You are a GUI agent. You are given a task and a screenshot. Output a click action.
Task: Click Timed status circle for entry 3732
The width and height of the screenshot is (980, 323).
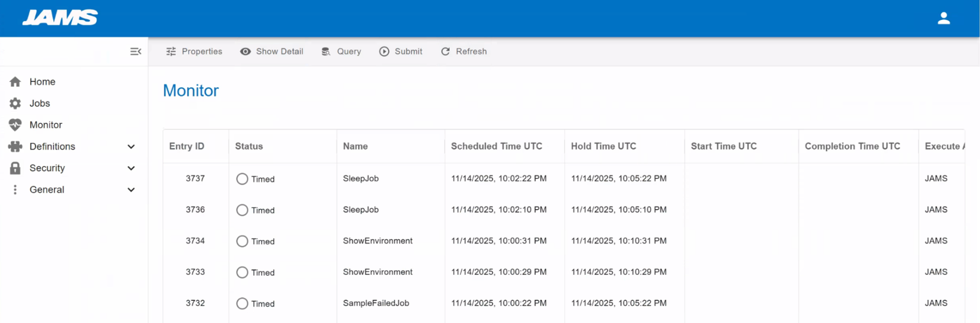pyautogui.click(x=242, y=303)
